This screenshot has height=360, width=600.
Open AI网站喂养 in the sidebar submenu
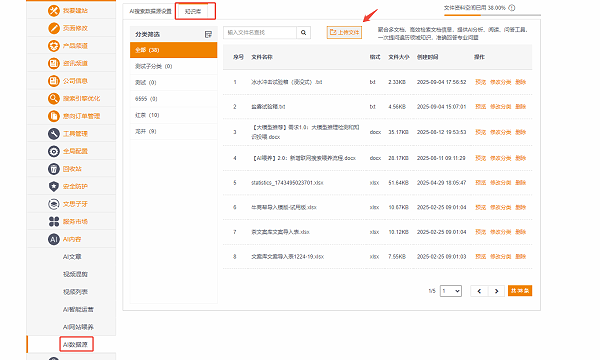[78, 327]
